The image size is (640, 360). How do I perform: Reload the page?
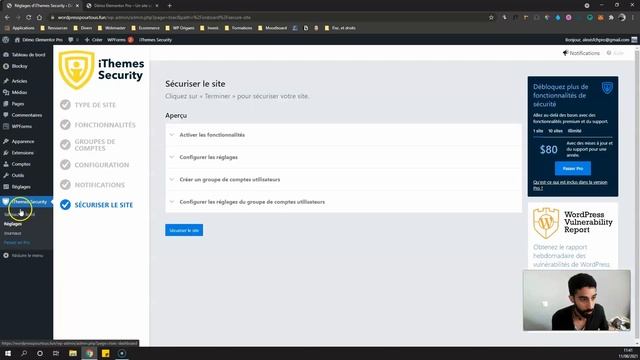[x=29, y=18]
